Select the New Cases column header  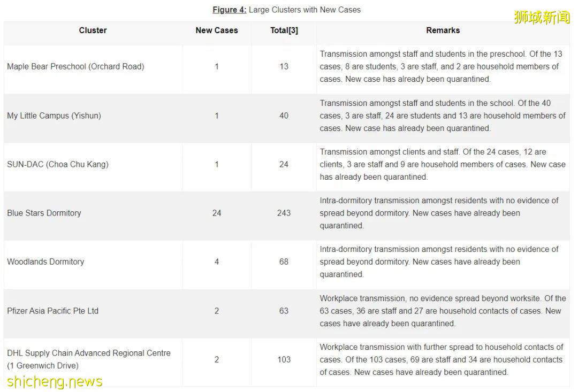[216, 30]
